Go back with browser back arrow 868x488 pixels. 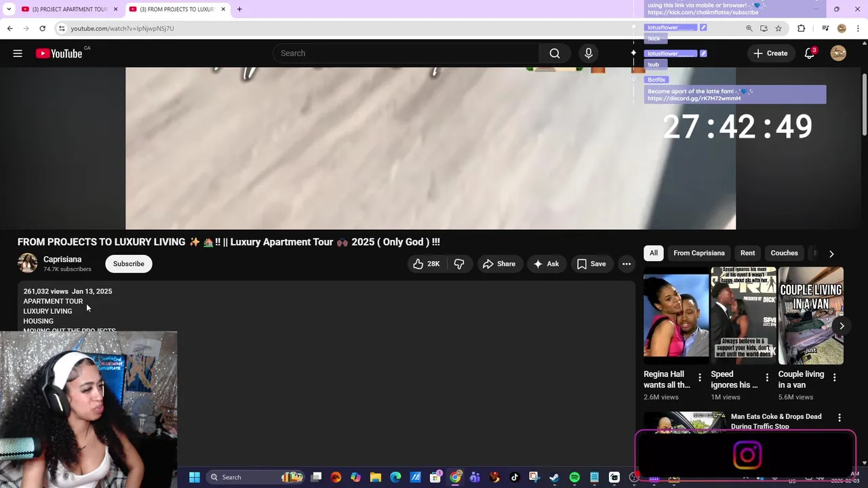(x=9, y=28)
